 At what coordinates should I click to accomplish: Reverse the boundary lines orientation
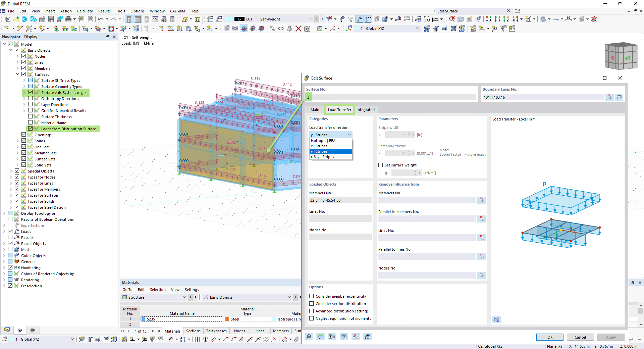tap(619, 97)
